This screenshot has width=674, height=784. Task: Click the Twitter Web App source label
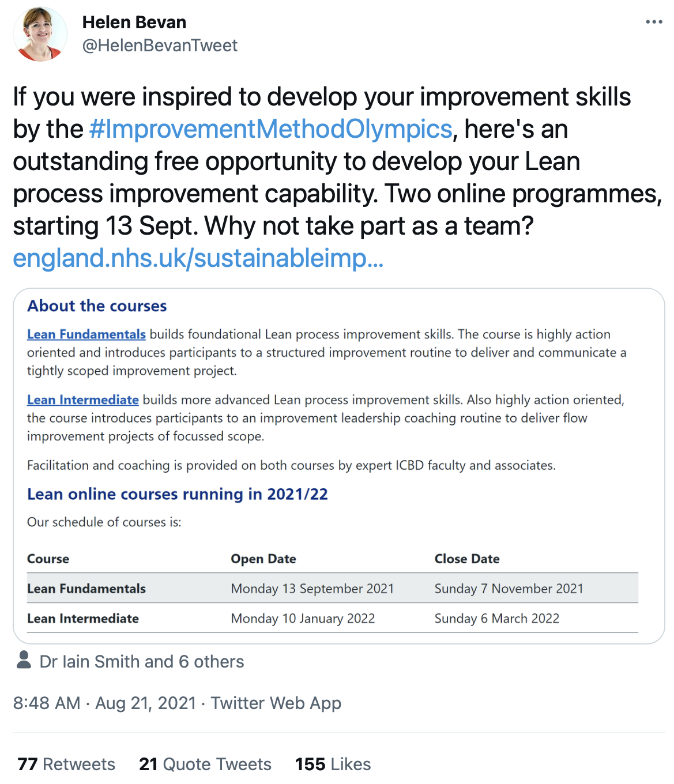point(276,703)
